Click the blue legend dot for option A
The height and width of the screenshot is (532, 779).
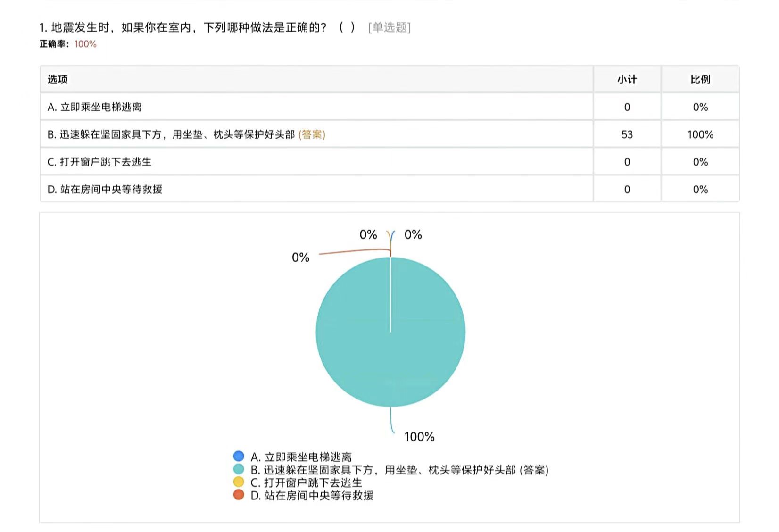coord(239,456)
